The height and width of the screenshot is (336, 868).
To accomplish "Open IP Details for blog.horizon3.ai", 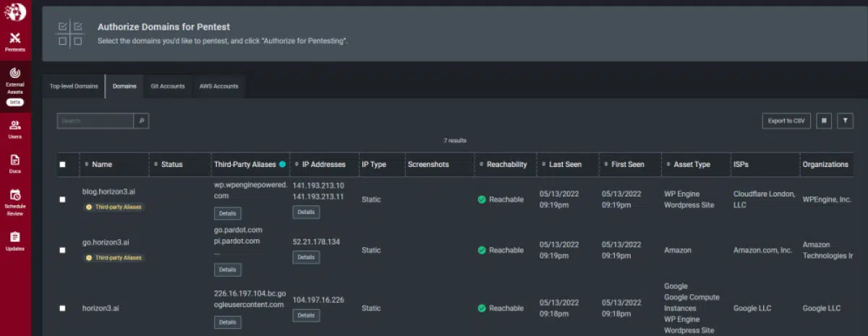I will coord(306,212).
